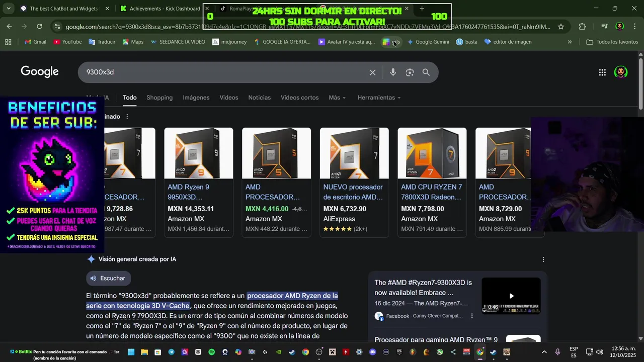This screenshot has height=362, width=644.
Task: Click the Escuchar audio button
Action: point(108,278)
